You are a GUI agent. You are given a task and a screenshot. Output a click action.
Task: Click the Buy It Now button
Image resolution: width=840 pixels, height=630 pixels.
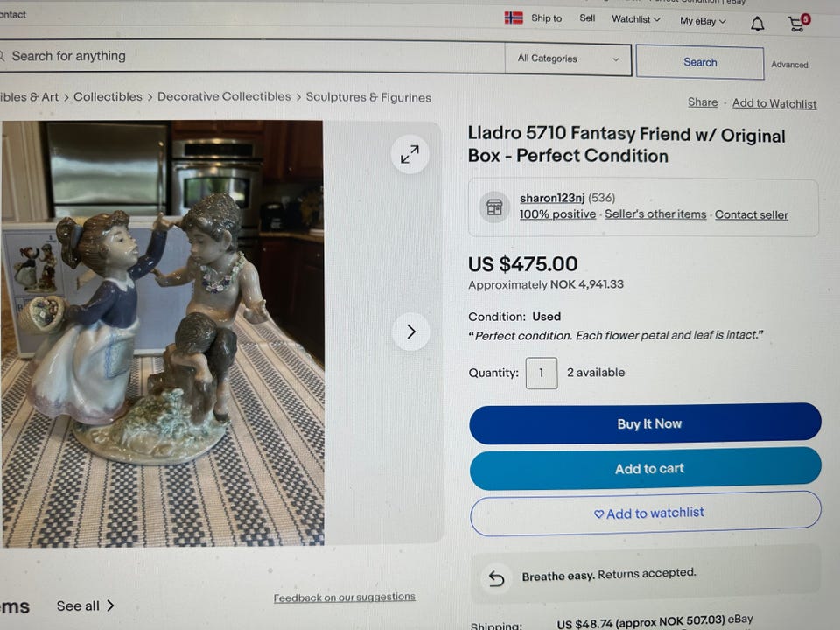(x=645, y=423)
